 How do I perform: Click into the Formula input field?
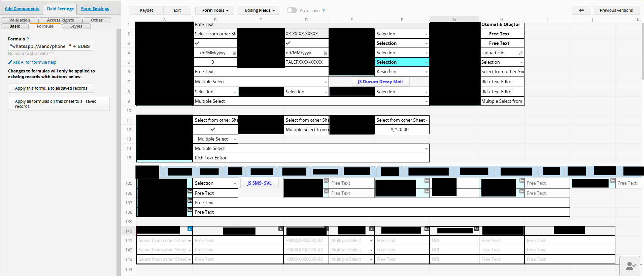pos(50,46)
